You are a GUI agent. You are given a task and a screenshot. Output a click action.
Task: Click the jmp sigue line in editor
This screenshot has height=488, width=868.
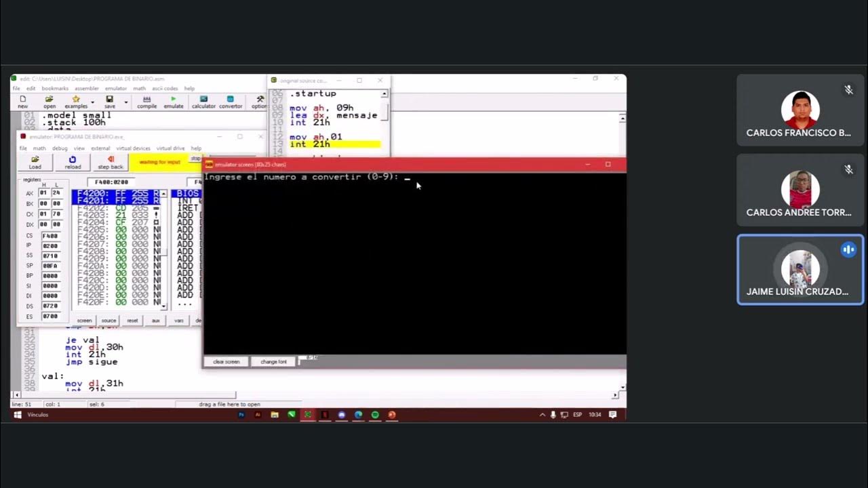click(x=92, y=362)
